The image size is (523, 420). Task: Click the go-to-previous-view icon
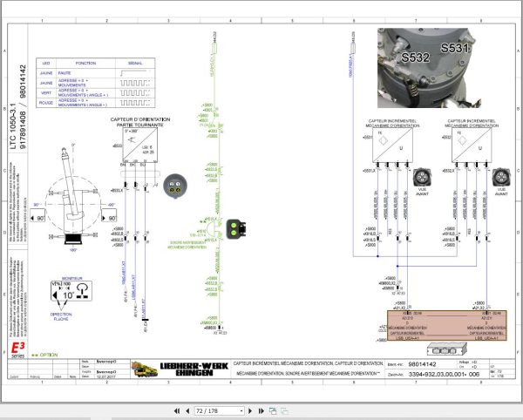tap(273, 411)
